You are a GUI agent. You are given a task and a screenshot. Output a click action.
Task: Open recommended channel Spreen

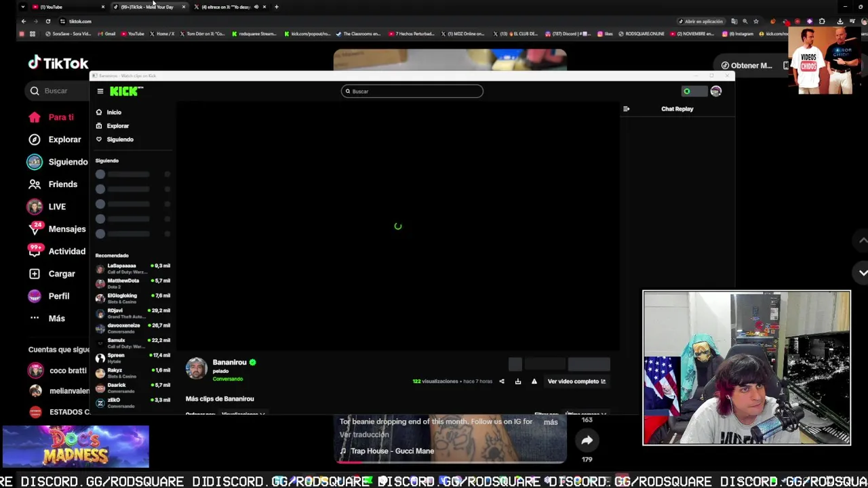click(133, 358)
